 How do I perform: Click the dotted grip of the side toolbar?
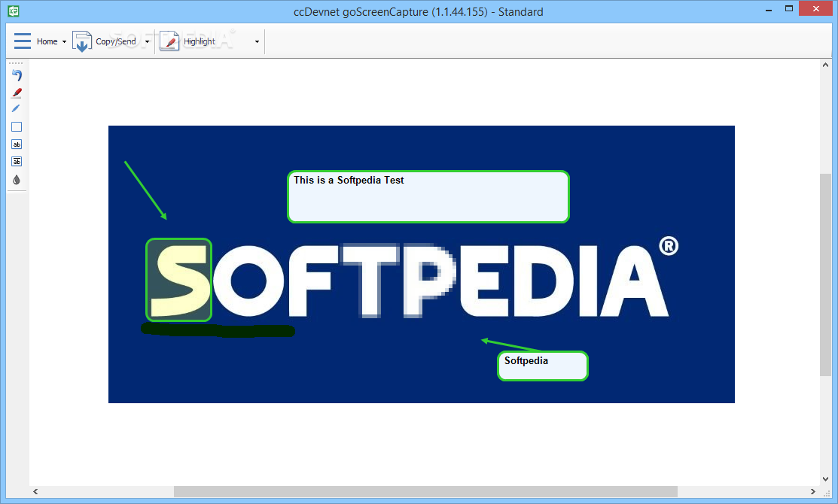pyautogui.click(x=16, y=63)
